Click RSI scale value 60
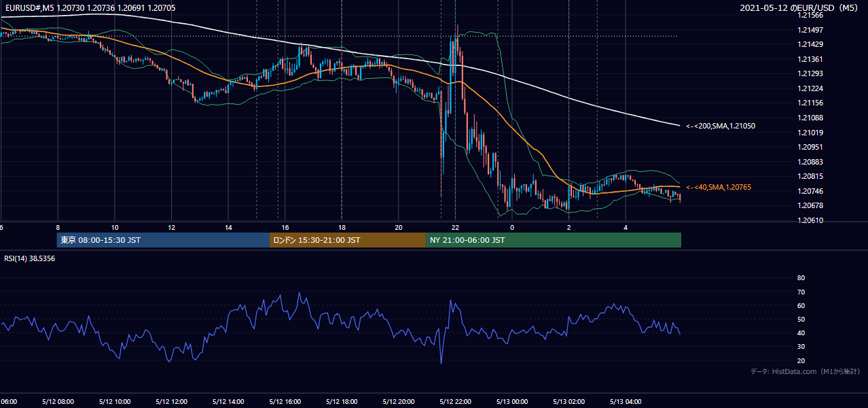The height and width of the screenshot is (408, 868). [x=801, y=305]
